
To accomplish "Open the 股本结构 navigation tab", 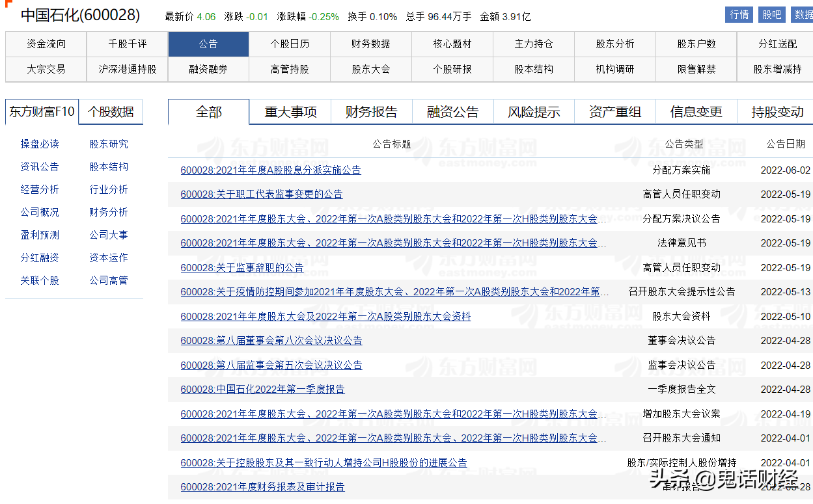I will (x=534, y=69).
